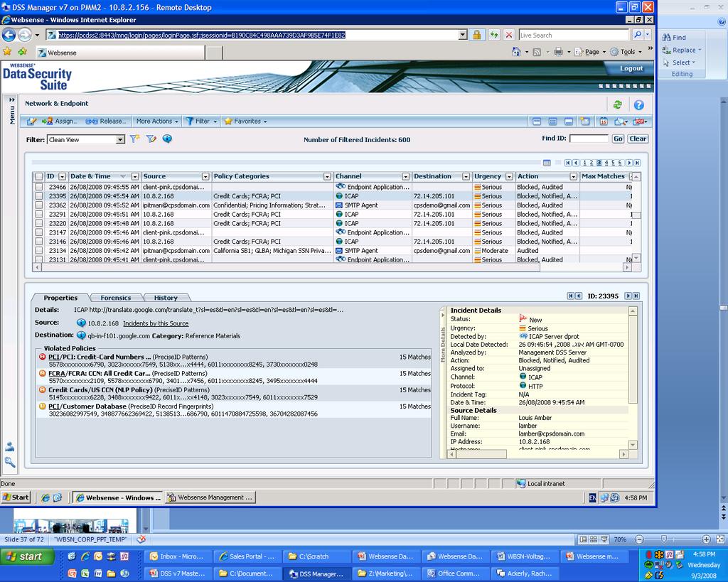Viewport: 728px width, 582px height.
Task: Click the Clear button
Action: click(638, 139)
